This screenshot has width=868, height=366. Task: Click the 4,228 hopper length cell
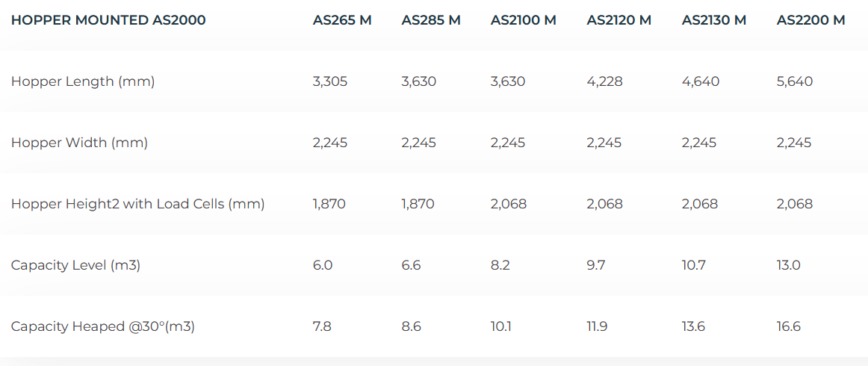coord(604,81)
